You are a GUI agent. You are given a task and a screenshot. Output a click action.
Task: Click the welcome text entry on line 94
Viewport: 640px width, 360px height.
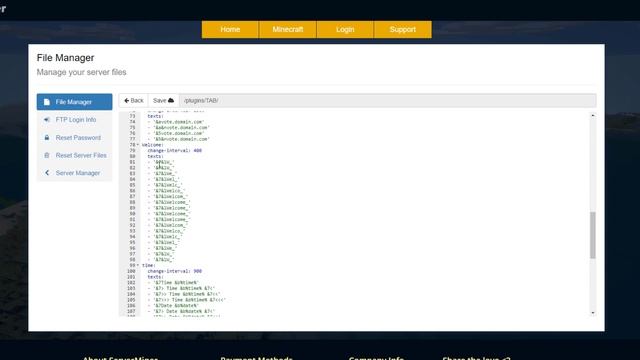click(168, 237)
